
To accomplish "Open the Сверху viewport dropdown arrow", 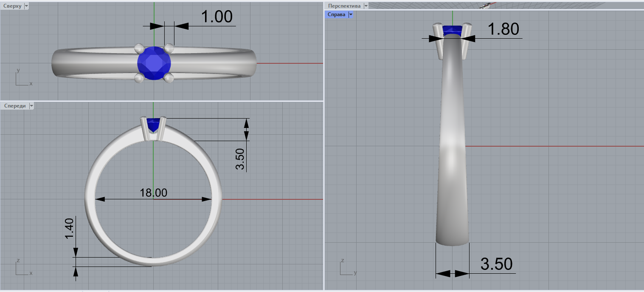I will [27, 6].
